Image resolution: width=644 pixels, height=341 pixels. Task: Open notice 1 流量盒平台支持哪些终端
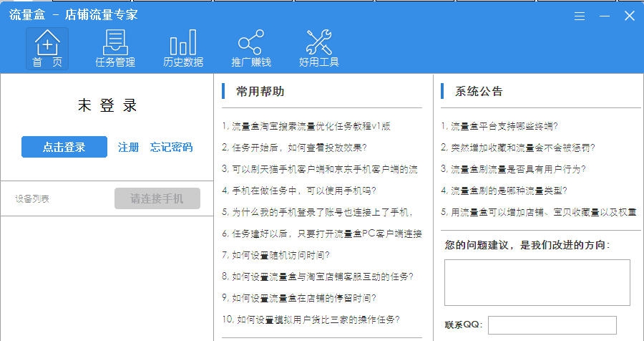[499, 126]
